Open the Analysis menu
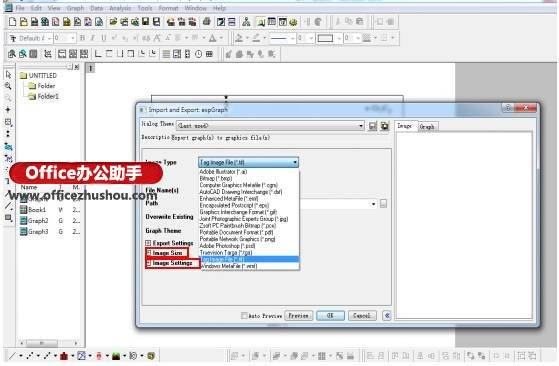Screen dimensions: 559x366 120,8
